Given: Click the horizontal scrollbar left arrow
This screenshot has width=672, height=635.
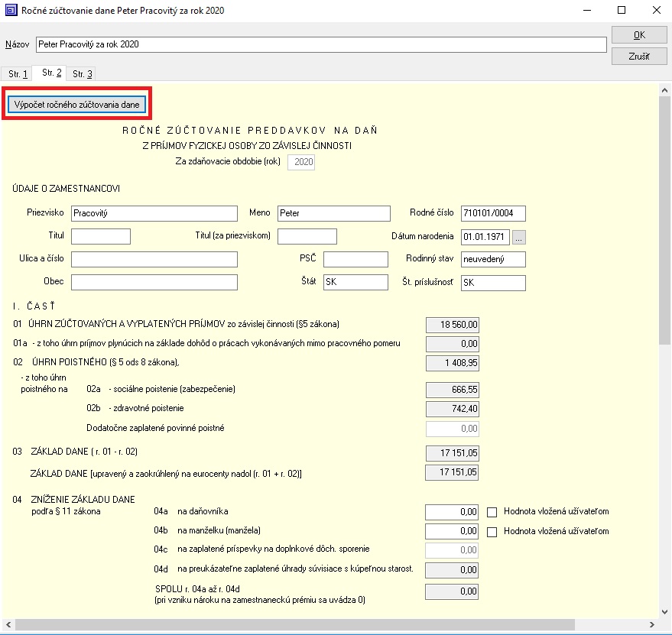Looking at the screenshot, I should [x=8, y=625].
